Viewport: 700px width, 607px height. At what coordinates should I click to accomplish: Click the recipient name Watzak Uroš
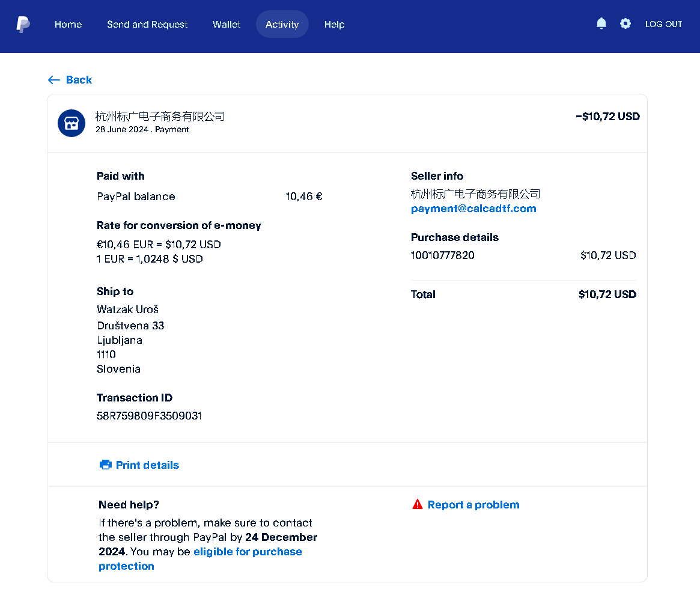pyautogui.click(x=127, y=310)
